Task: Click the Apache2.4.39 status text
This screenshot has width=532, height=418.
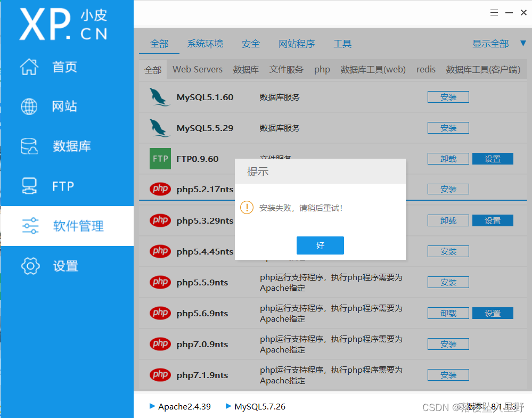Action: (184, 406)
